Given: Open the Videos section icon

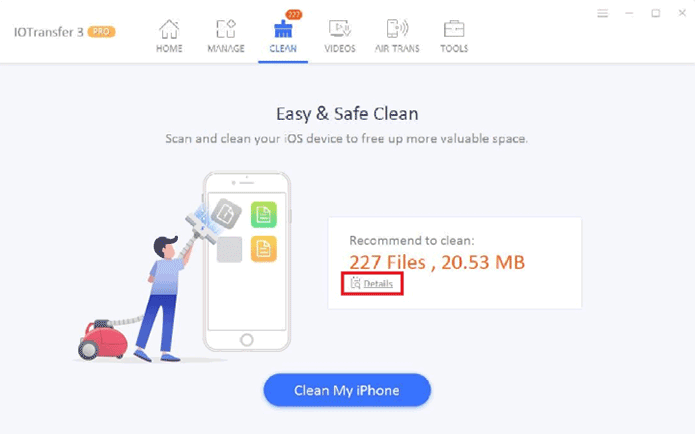Looking at the screenshot, I should coord(340,29).
